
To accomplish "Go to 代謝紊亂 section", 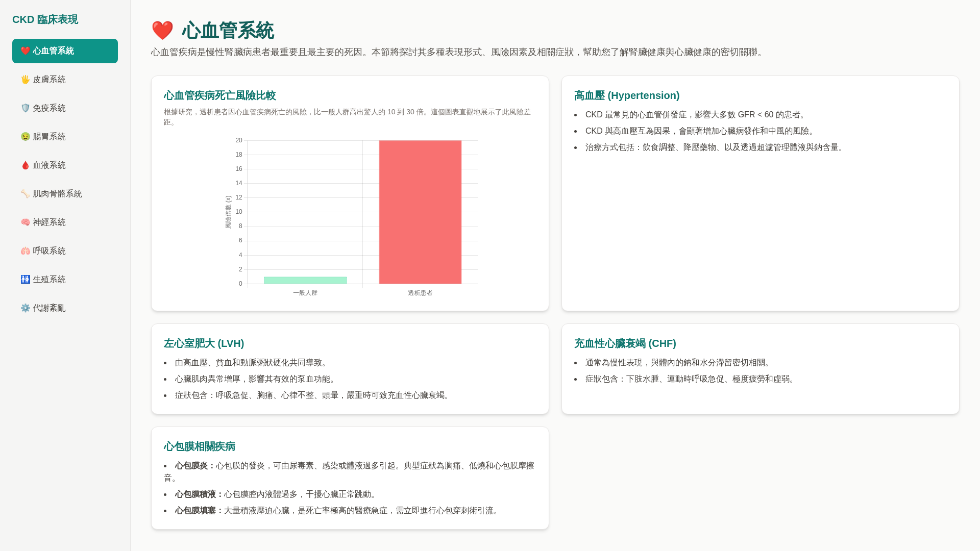I will 65,308.
